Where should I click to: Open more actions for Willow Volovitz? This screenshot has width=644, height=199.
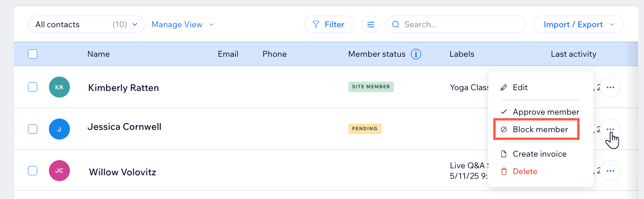pyautogui.click(x=610, y=171)
